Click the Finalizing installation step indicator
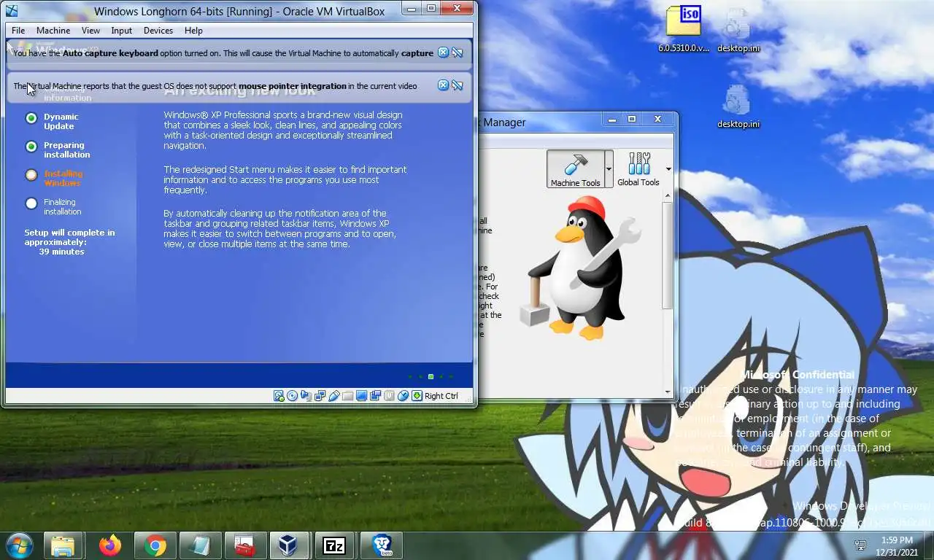This screenshot has height=560, width=934. (31, 203)
